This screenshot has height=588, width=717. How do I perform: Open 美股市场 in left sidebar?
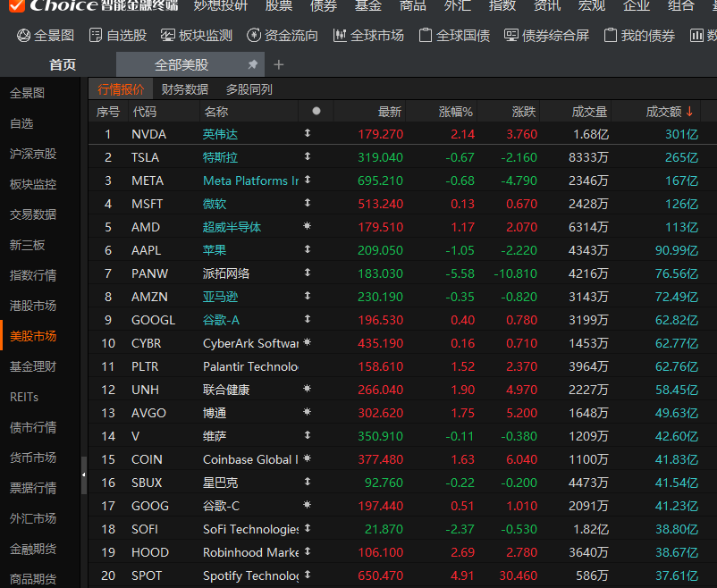coord(33,336)
